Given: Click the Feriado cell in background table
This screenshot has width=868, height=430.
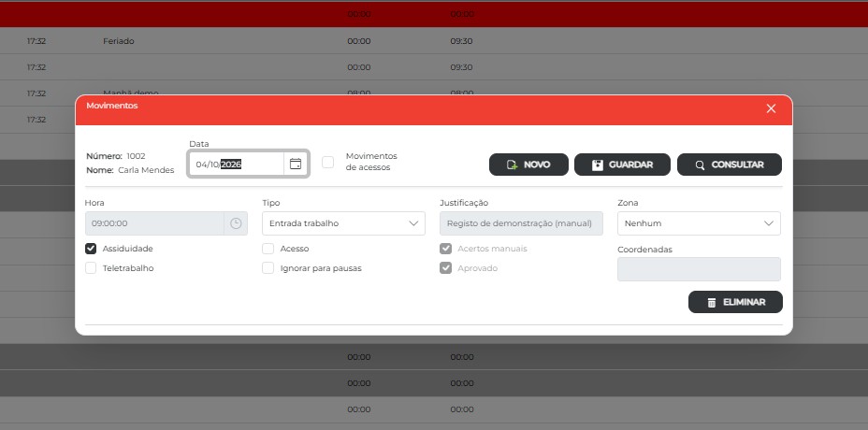Looking at the screenshot, I should [x=119, y=41].
